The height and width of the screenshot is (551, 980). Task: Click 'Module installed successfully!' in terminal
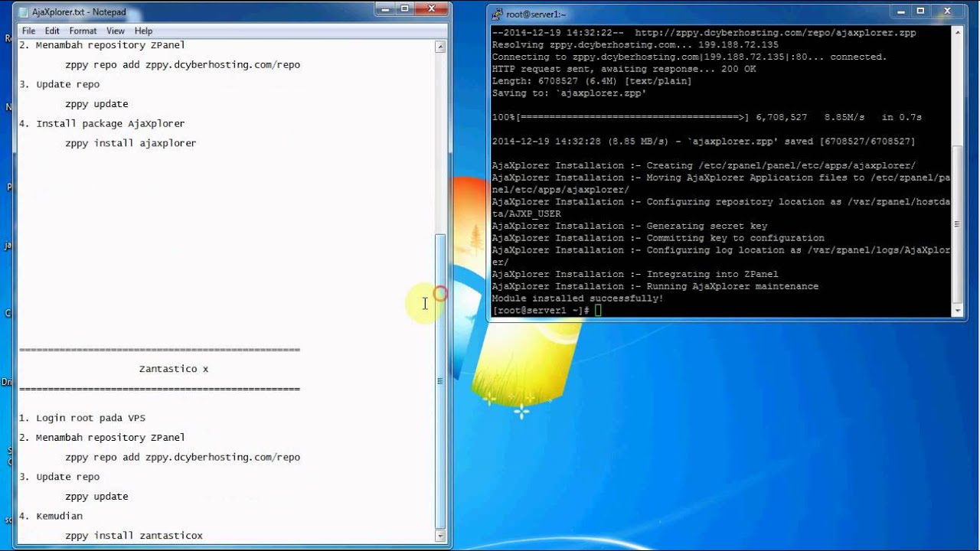click(x=577, y=298)
